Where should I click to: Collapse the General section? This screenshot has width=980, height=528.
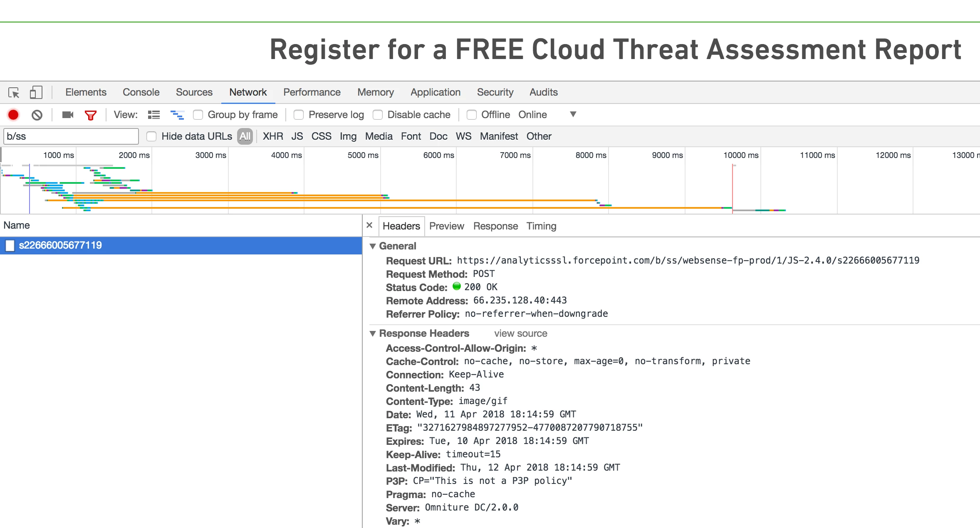point(373,246)
